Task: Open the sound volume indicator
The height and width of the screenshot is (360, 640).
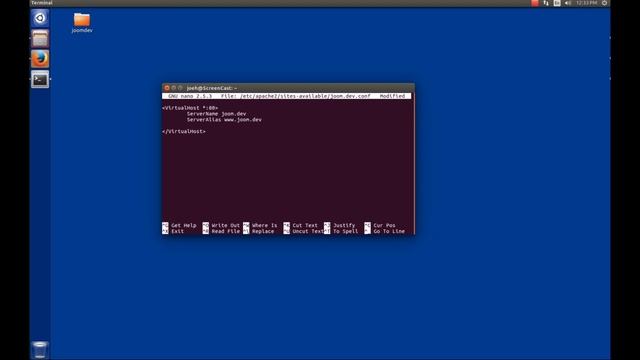Action: click(568, 3)
